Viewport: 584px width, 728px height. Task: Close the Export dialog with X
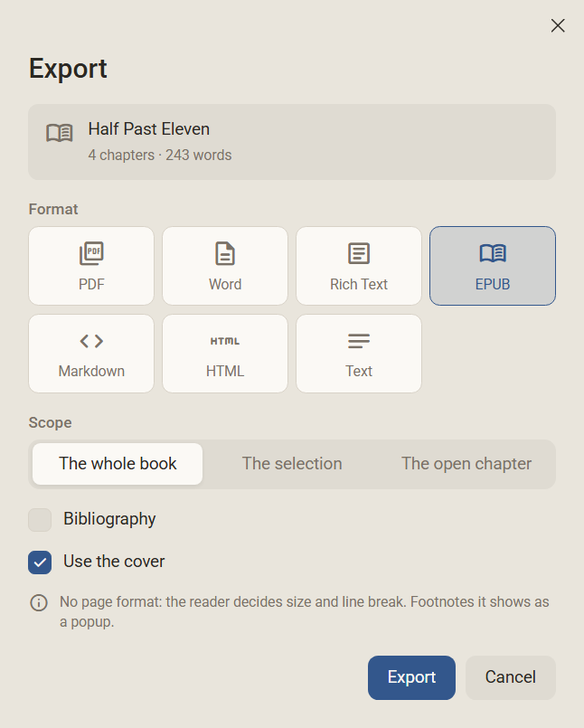(x=558, y=25)
